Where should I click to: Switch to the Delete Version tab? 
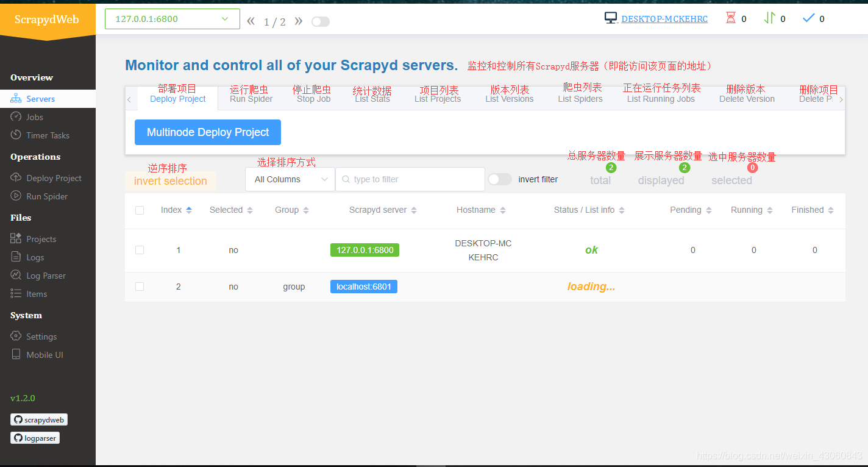pyautogui.click(x=747, y=99)
